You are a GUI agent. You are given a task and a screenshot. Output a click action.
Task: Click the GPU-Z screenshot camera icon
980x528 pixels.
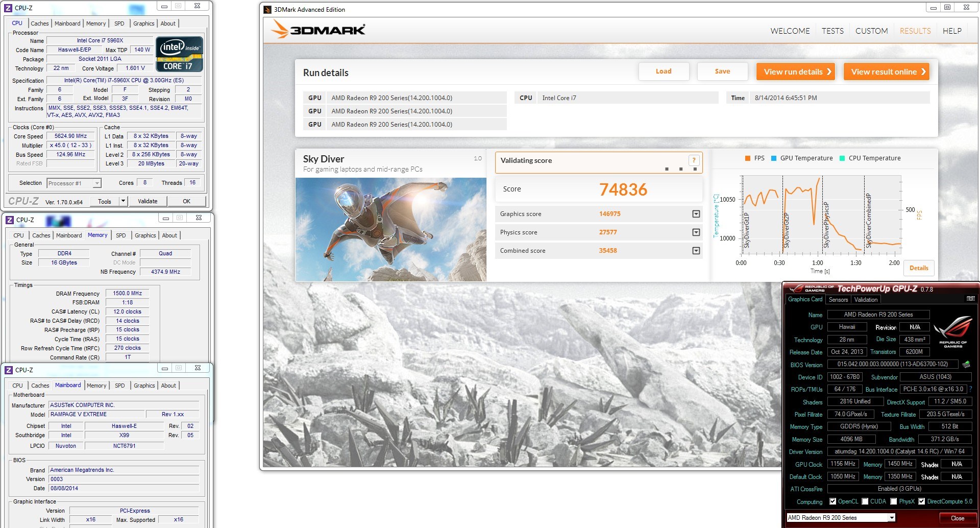tap(970, 299)
